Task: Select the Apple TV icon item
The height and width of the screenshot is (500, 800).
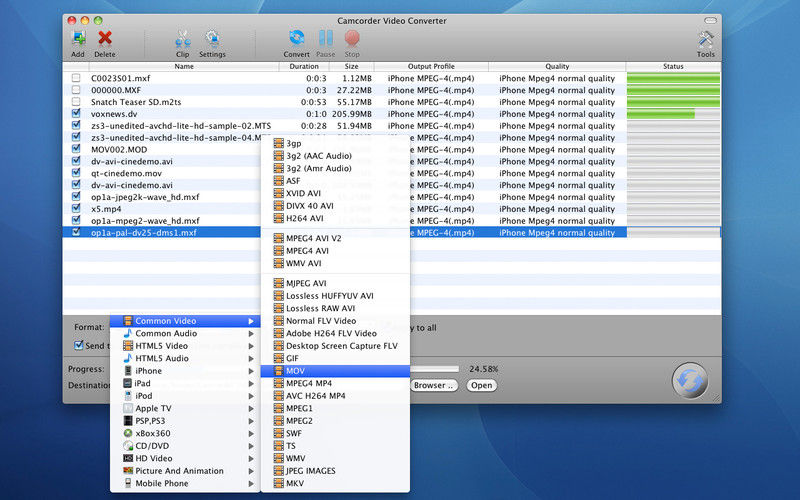Action: (128, 408)
